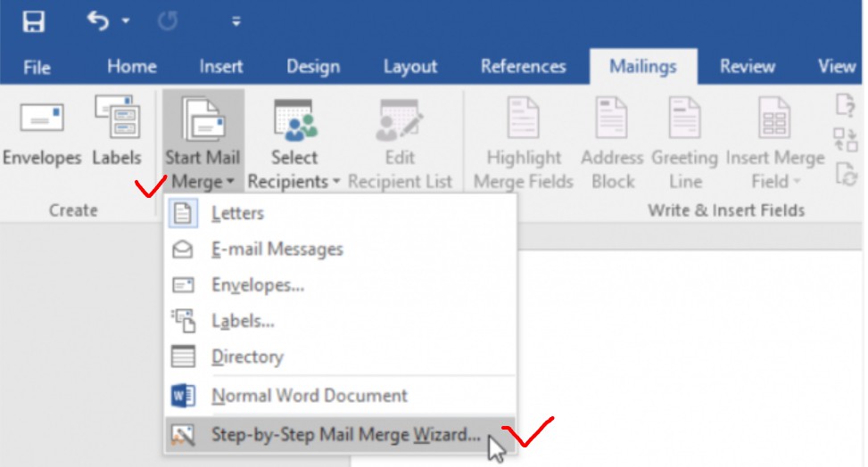Screen dimensions: 868x467
Task: Collapse the Start Mail Merge dropdown arrow
Action: [x=230, y=182]
